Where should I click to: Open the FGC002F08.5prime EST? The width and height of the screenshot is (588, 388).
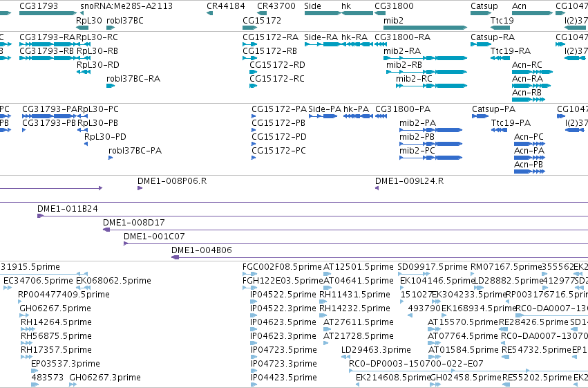point(249,274)
